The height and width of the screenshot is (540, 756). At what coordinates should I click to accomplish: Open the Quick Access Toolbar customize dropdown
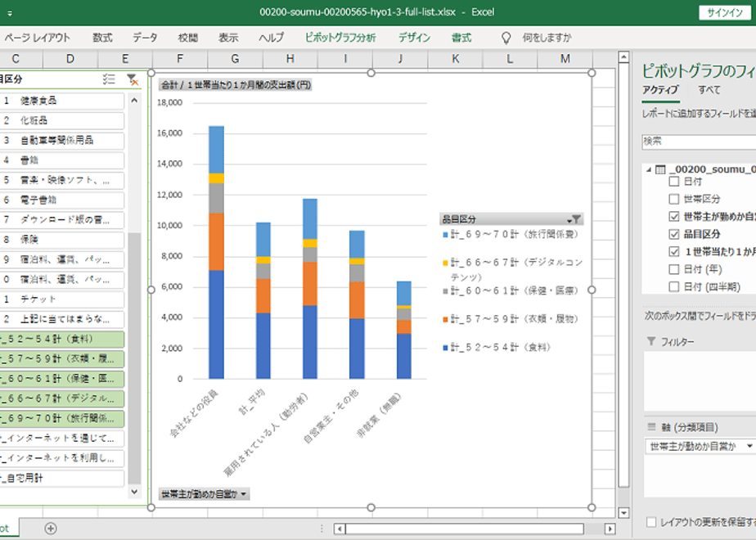(x=10, y=13)
